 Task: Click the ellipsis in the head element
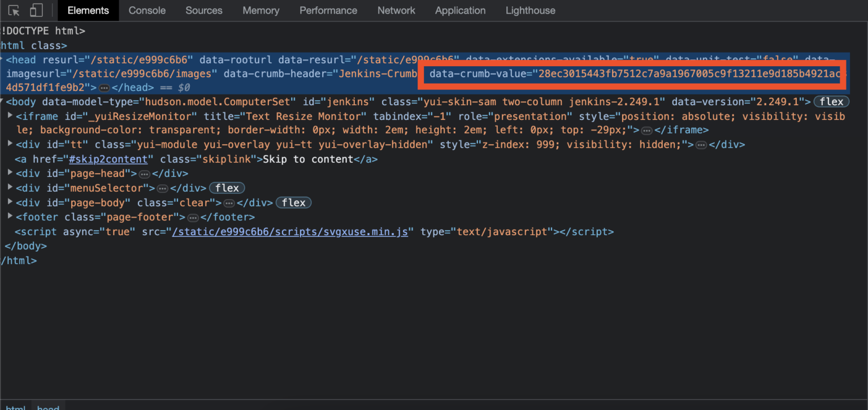(x=104, y=88)
